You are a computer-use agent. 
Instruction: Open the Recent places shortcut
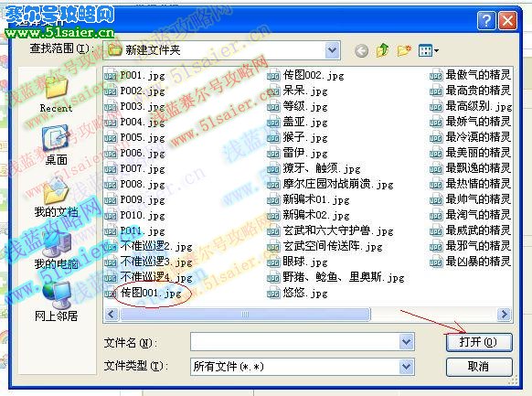coord(56,95)
